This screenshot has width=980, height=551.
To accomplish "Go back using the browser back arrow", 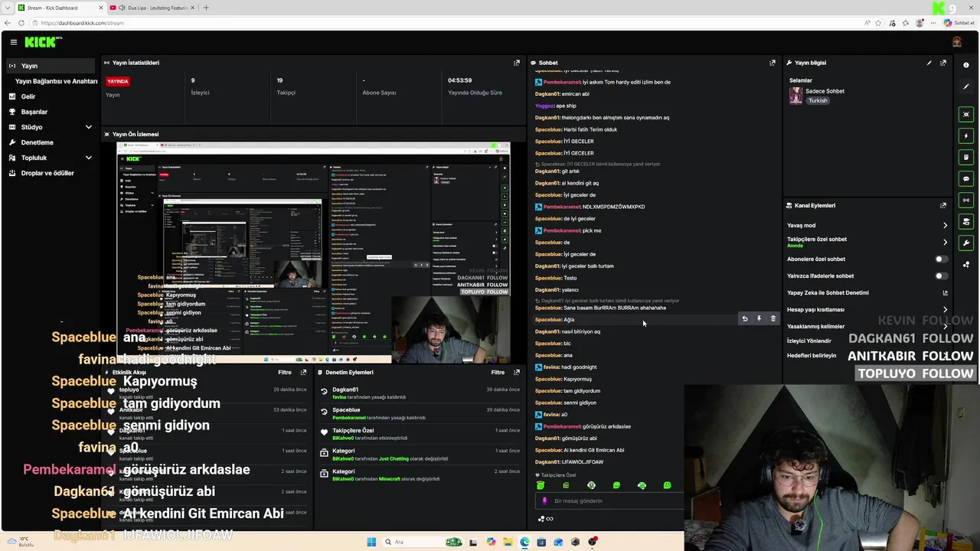I will (8, 23).
